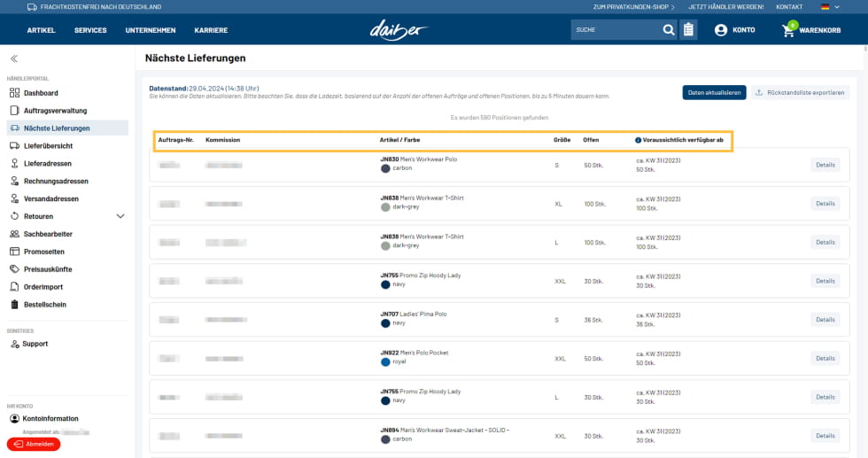This screenshot has width=868, height=458.
Task: Click the Orderimport file icon
Action: tap(14, 287)
